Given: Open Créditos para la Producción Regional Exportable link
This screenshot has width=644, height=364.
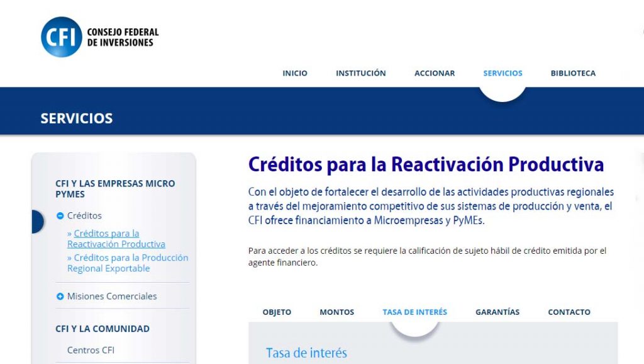Looking at the screenshot, I should (x=128, y=263).
